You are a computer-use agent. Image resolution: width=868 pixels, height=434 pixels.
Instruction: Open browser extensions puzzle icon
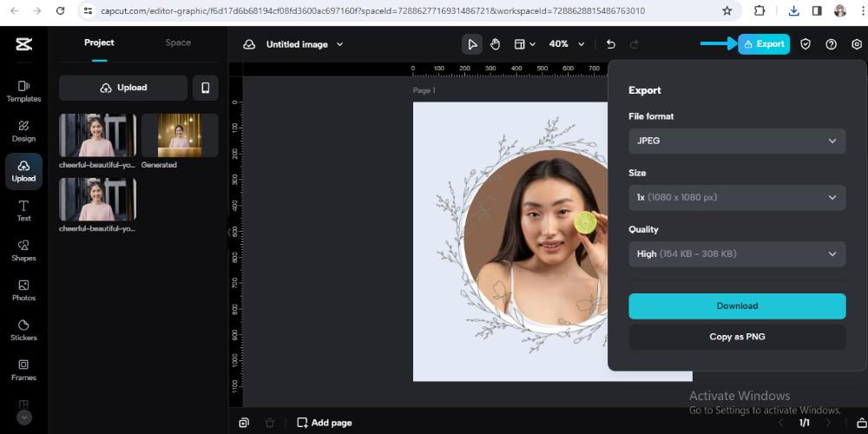point(759,11)
